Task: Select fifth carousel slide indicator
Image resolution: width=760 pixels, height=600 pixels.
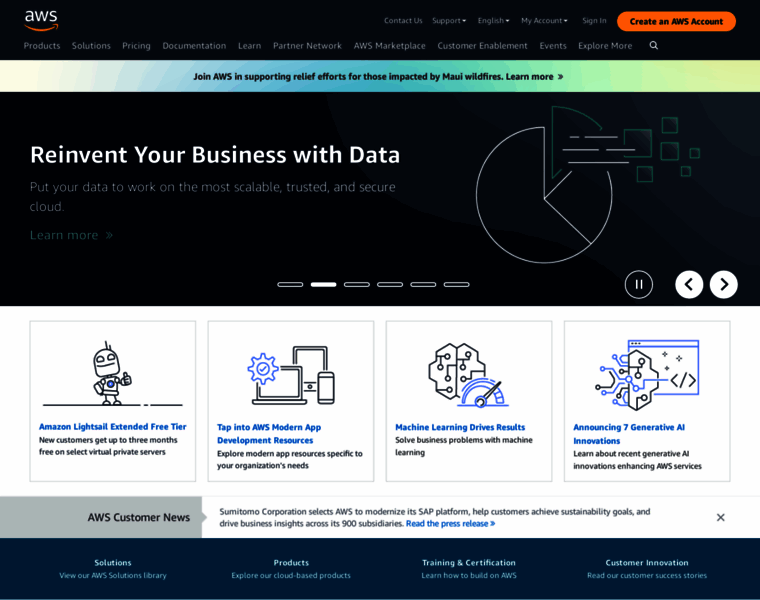Action: click(x=423, y=284)
